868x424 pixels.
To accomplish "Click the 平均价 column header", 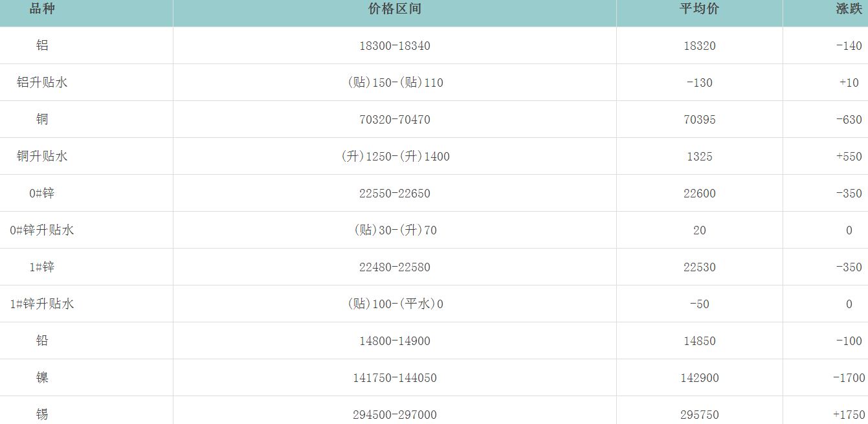I will (x=699, y=9).
